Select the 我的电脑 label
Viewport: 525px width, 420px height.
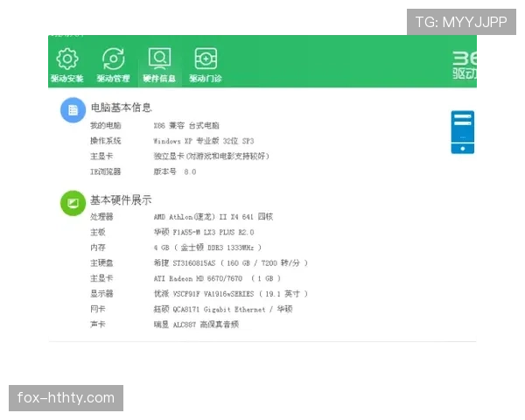pyautogui.click(x=106, y=126)
